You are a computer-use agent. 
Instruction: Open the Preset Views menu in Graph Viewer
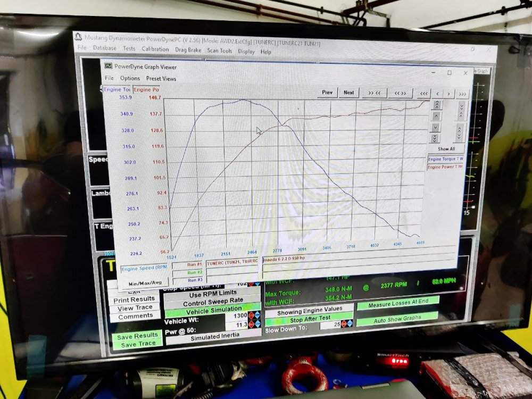[x=161, y=79]
